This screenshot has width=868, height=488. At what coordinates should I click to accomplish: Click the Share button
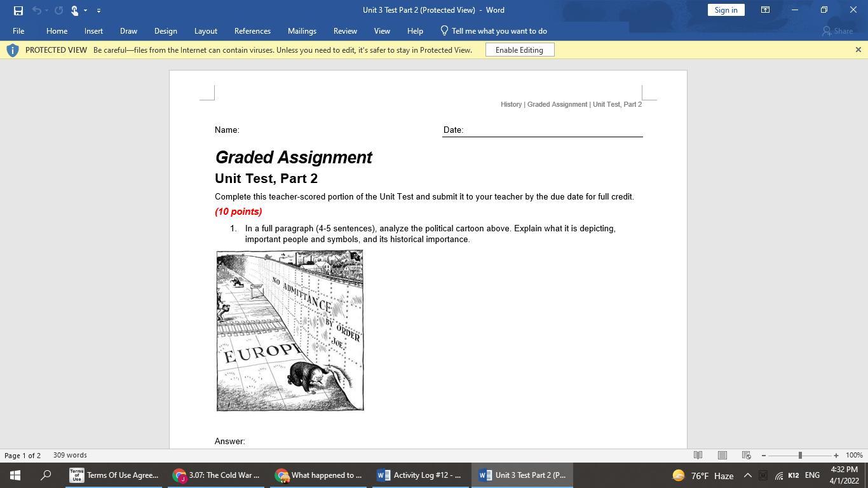tap(837, 31)
